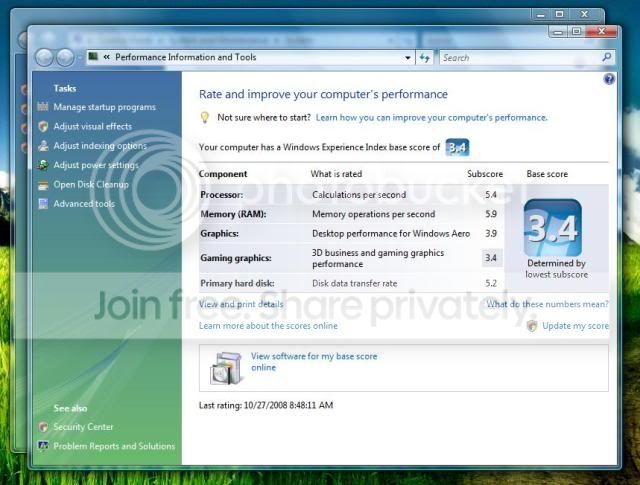
Task: Click the Open Disk Cleanup drive icon
Action: (x=43, y=185)
